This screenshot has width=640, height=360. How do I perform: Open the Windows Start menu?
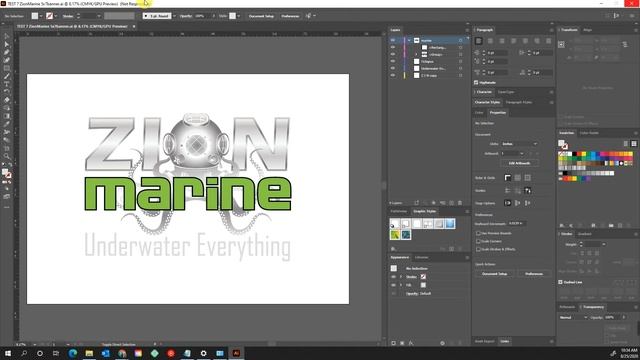click(x=7, y=353)
